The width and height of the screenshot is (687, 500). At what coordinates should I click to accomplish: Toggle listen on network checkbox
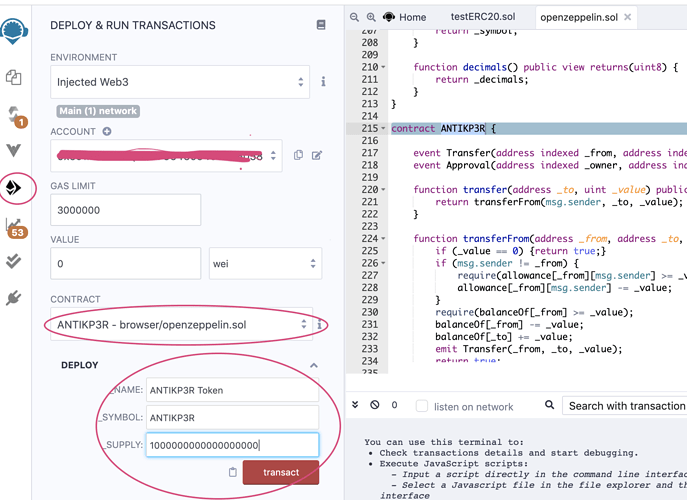(x=421, y=406)
